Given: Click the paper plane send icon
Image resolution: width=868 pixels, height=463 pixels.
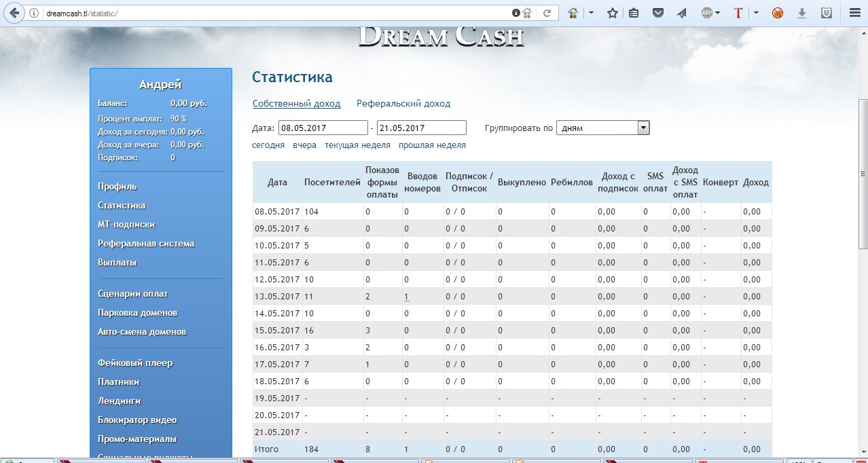Looking at the screenshot, I should point(682,13).
